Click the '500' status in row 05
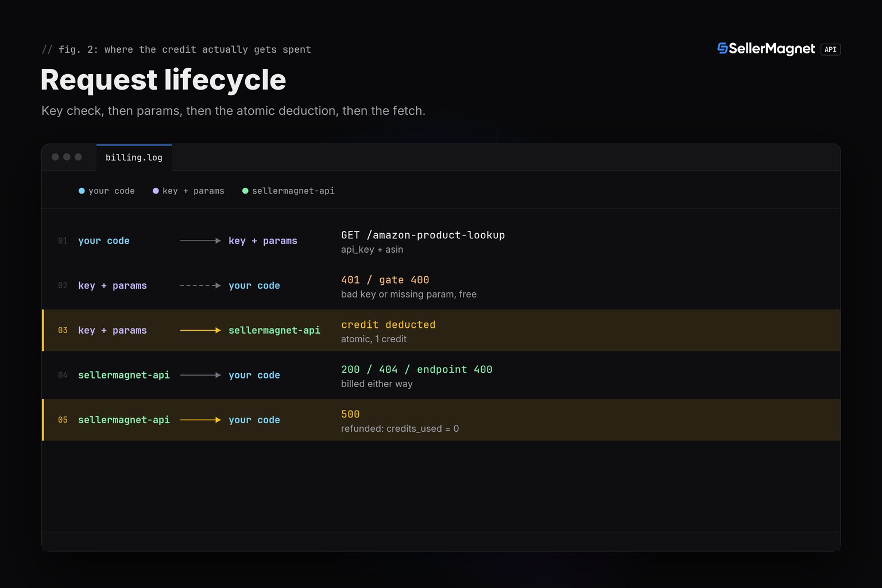The width and height of the screenshot is (882, 588). click(350, 414)
